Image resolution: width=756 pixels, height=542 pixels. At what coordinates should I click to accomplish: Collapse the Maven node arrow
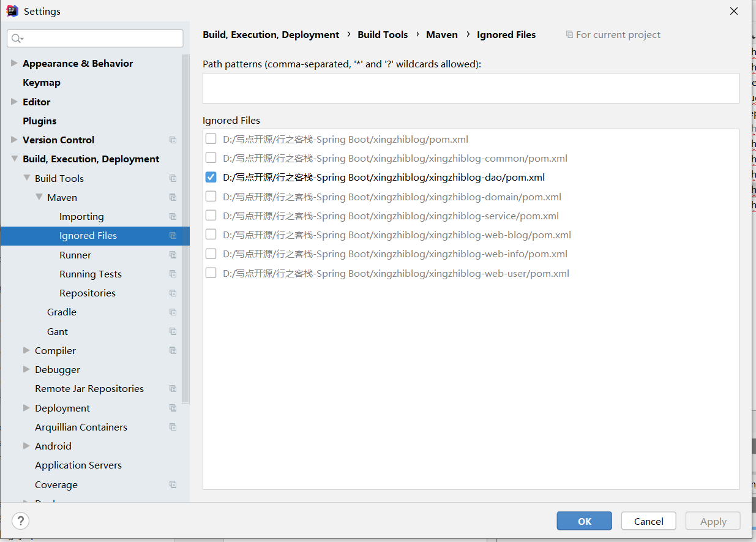pyautogui.click(x=39, y=197)
